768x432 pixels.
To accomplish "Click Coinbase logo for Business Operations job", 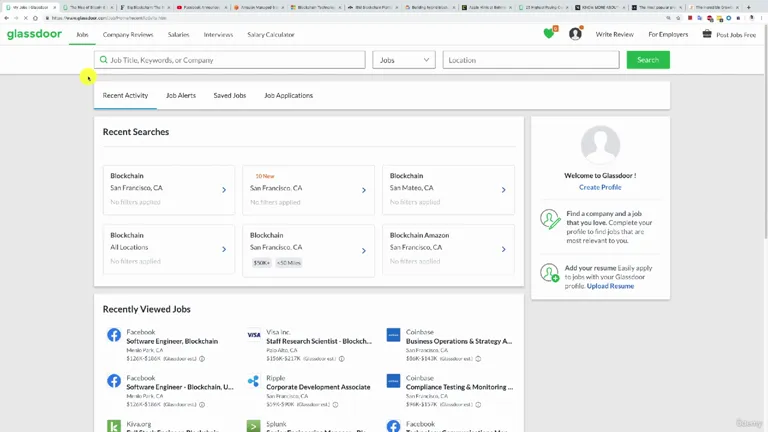I will click(x=393, y=335).
